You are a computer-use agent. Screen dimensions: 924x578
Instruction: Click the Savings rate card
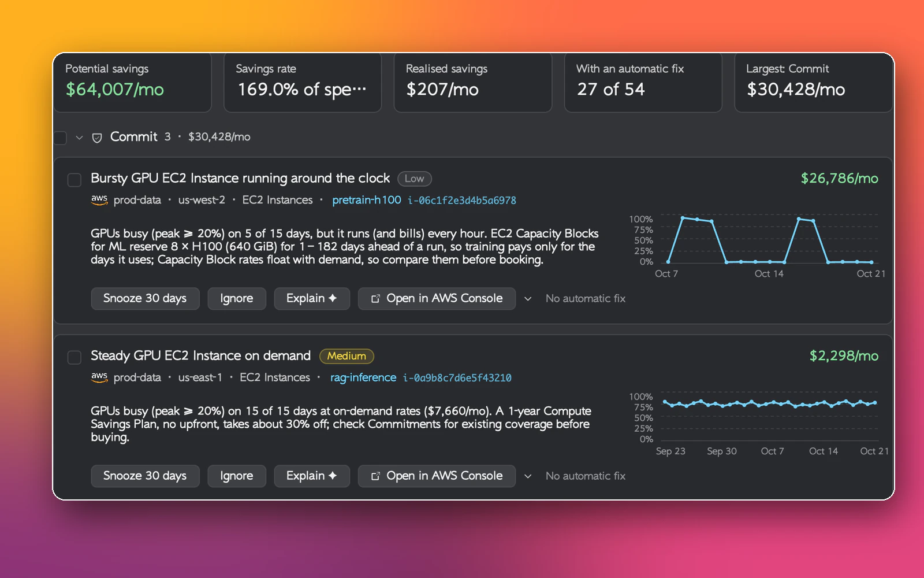pos(303,83)
